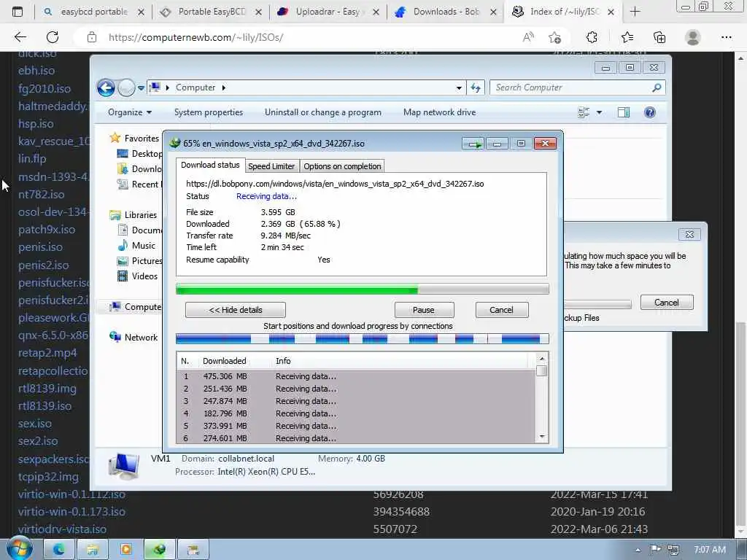
Task: View site info via the lock icon
Action: (x=92, y=37)
